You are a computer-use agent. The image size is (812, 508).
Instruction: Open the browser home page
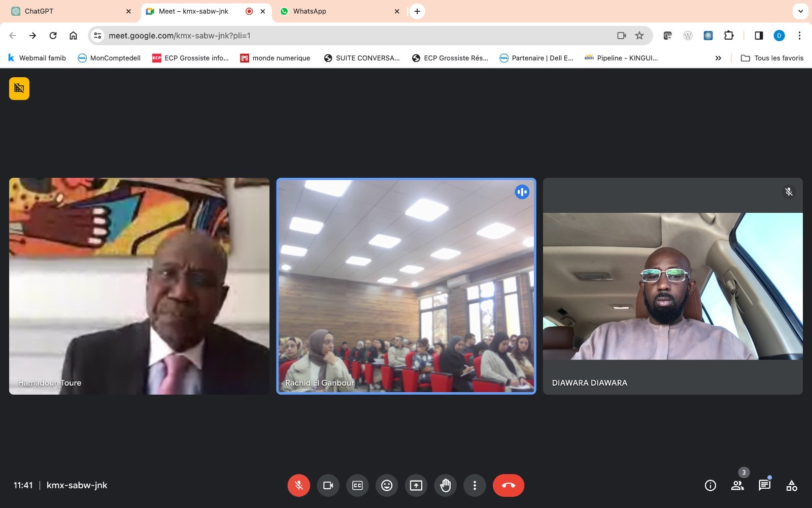[73, 36]
